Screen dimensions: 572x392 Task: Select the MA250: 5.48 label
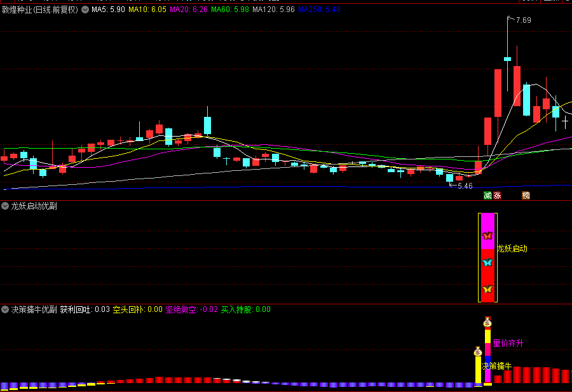tap(319, 10)
